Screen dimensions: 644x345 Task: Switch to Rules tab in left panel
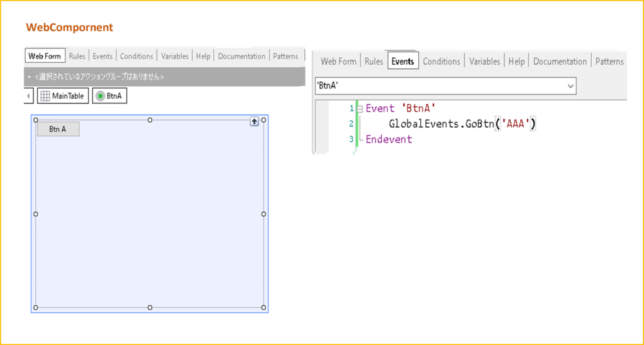pyautogui.click(x=77, y=56)
